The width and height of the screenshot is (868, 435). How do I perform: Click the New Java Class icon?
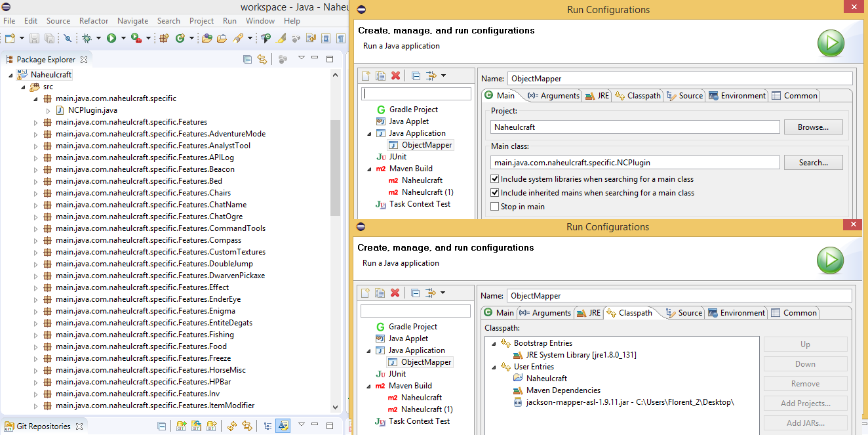click(180, 38)
